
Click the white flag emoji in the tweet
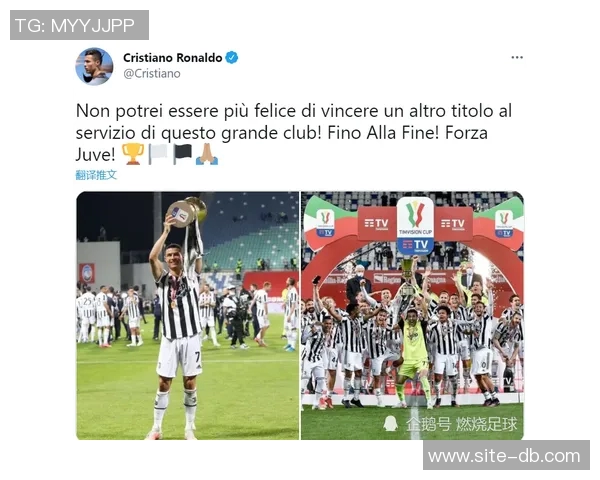(x=158, y=154)
